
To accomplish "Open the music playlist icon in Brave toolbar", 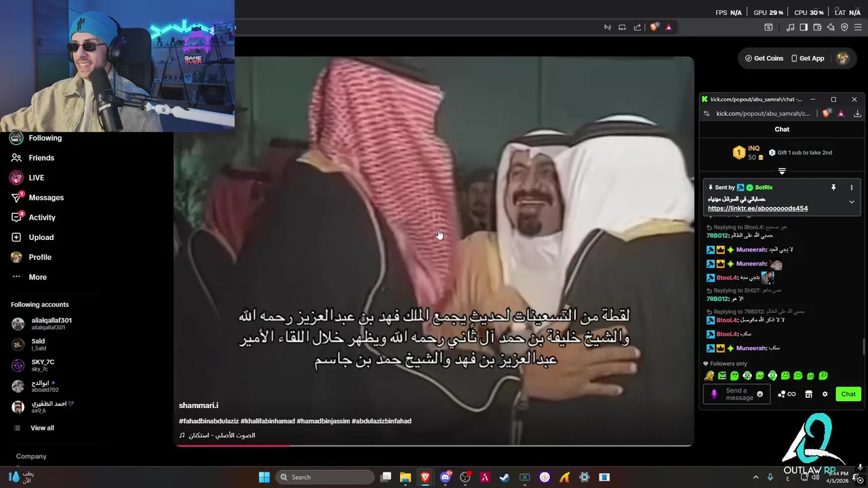I will 790,27.
